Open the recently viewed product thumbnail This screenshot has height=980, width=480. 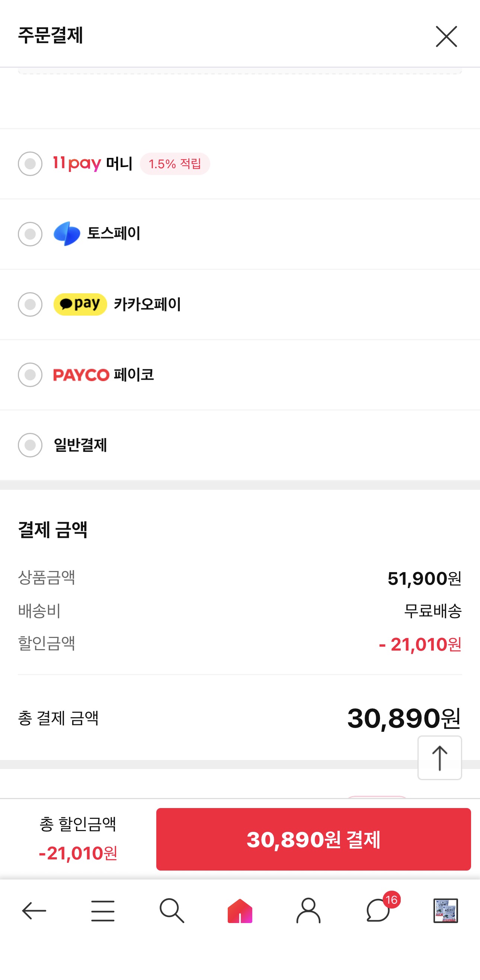445,911
